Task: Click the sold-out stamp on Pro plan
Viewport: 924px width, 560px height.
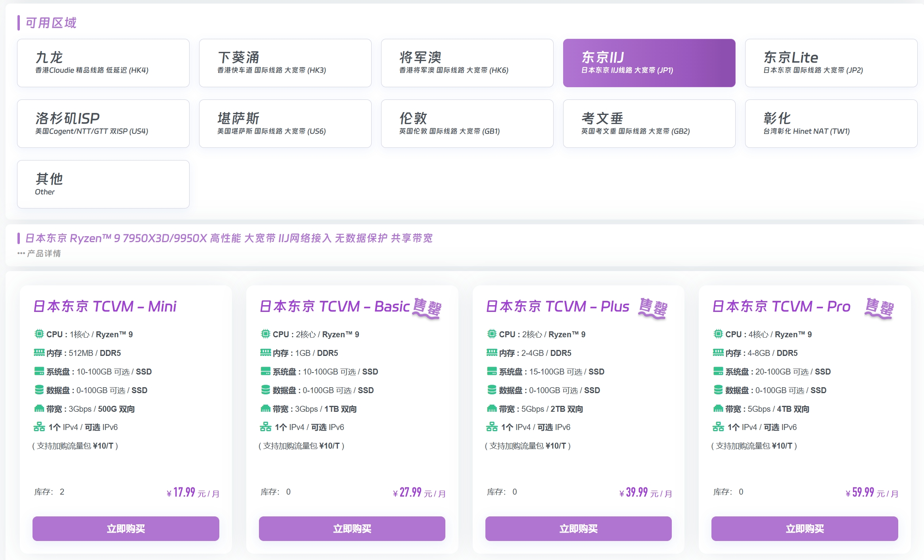Action: tap(879, 308)
